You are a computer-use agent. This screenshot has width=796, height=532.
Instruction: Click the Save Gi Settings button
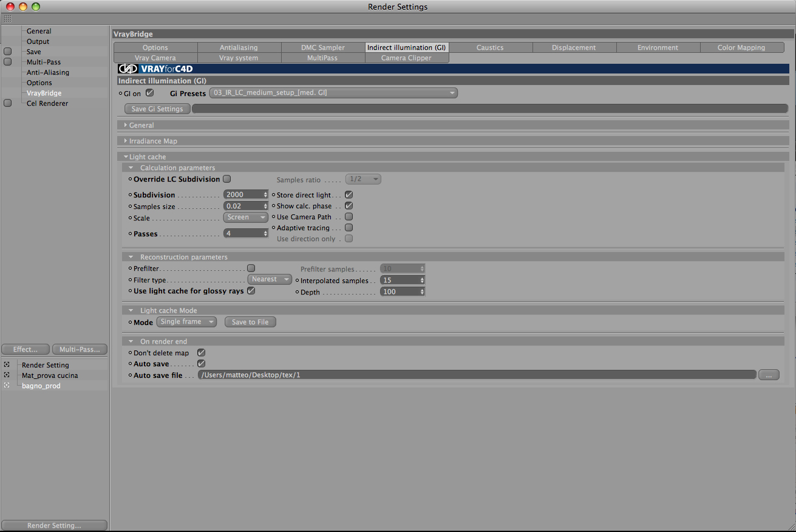(157, 109)
